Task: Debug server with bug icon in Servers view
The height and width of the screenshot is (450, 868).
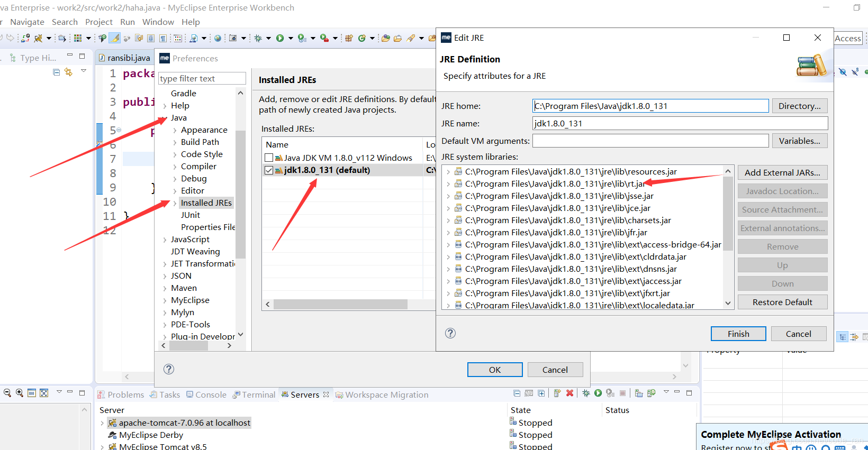Action: pos(586,393)
